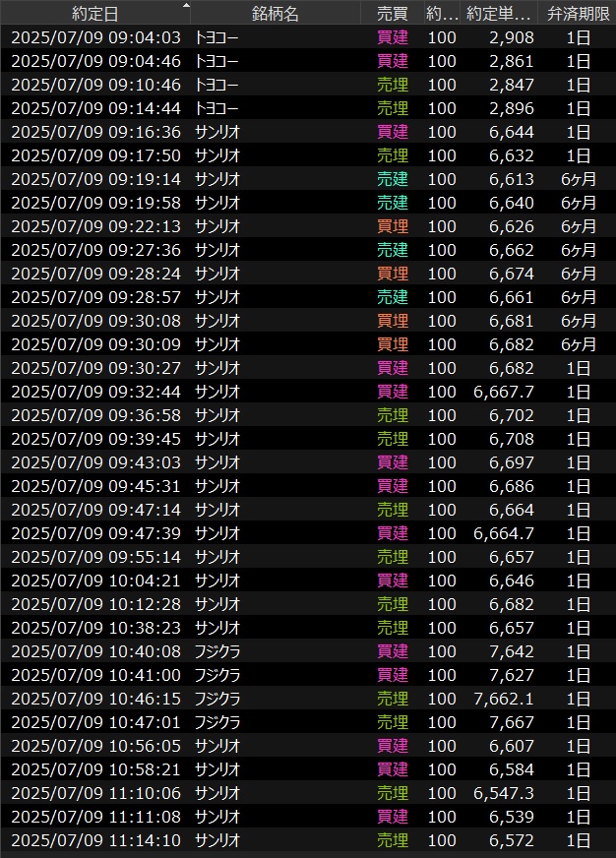Click トヨコー in the 09:10:46 row
Image resolution: width=616 pixels, height=858 pixels.
click(216, 85)
